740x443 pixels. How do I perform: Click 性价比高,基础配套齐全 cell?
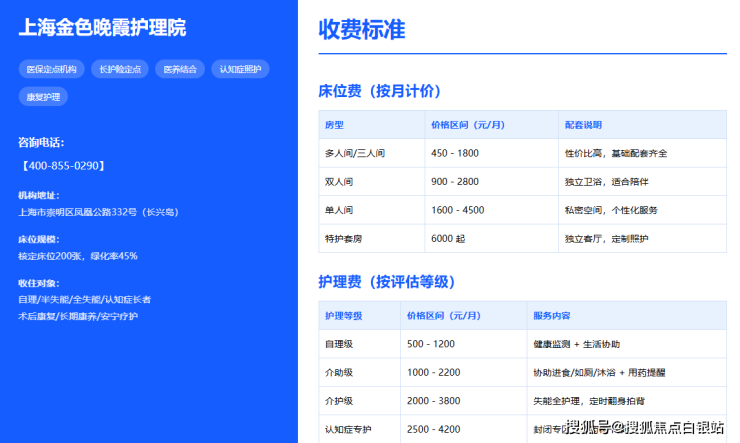tap(642, 153)
